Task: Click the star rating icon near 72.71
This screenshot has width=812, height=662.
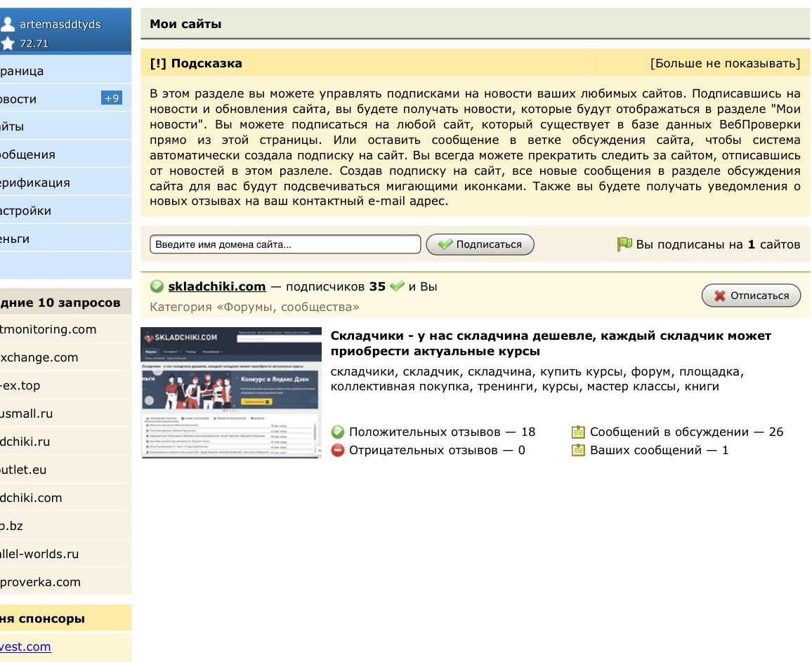Action: (x=8, y=44)
